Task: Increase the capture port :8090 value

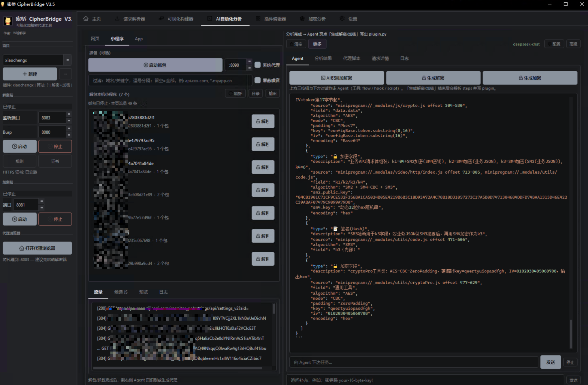Action: tap(250, 62)
